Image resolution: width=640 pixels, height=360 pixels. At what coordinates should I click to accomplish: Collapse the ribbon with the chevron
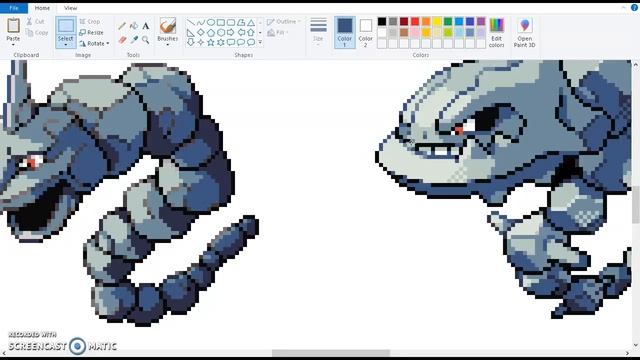[623, 7]
